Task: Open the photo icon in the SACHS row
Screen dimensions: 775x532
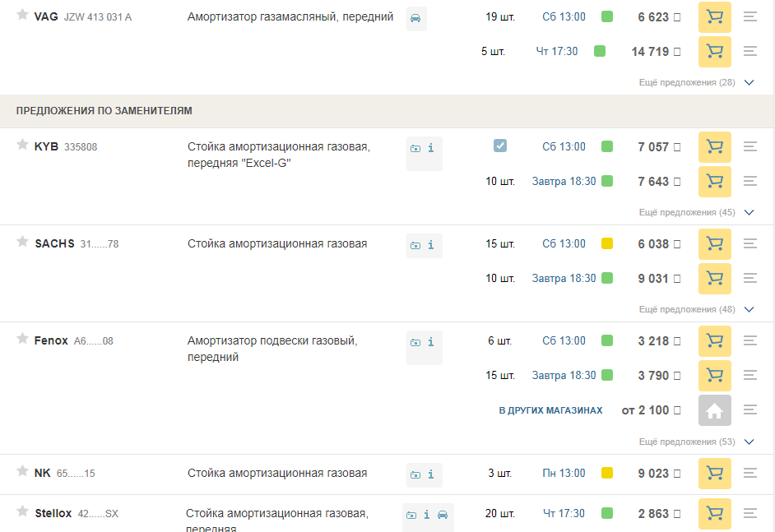Action: click(x=415, y=245)
